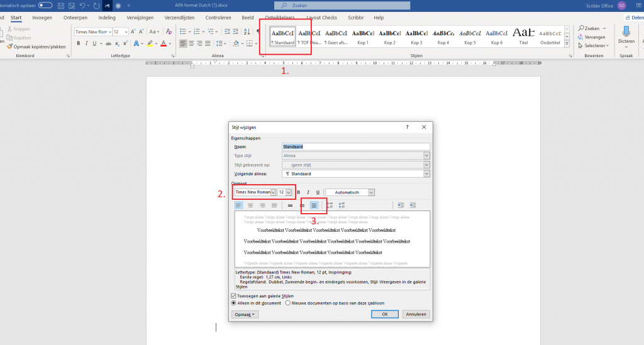Viewport: 644px width, 345px height.
Task: Click the Naam field in Stijl wijzigen dialog
Action: 356,146
